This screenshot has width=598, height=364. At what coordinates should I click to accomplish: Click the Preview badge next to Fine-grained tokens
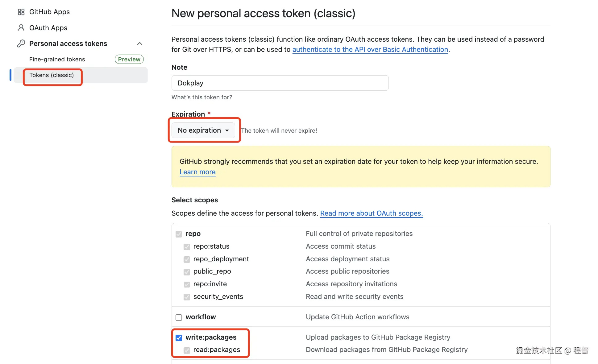[129, 59]
